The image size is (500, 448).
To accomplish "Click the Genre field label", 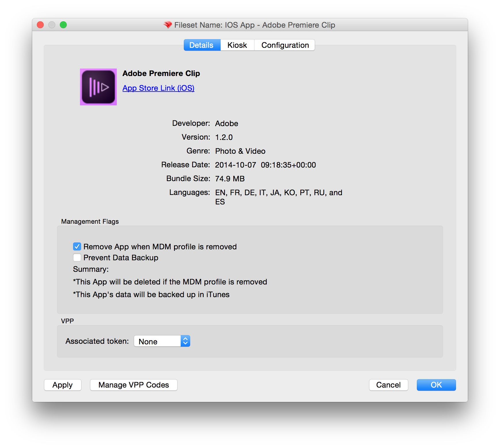I will click(x=198, y=151).
